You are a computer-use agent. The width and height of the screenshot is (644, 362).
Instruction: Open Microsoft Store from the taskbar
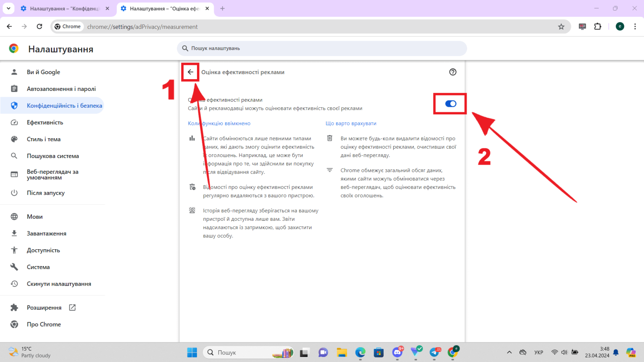click(x=379, y=352)
